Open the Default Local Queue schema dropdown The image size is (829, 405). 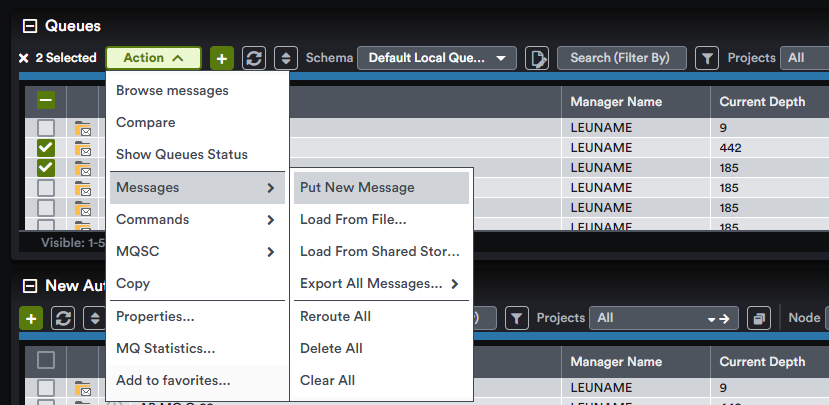point(437,58)
